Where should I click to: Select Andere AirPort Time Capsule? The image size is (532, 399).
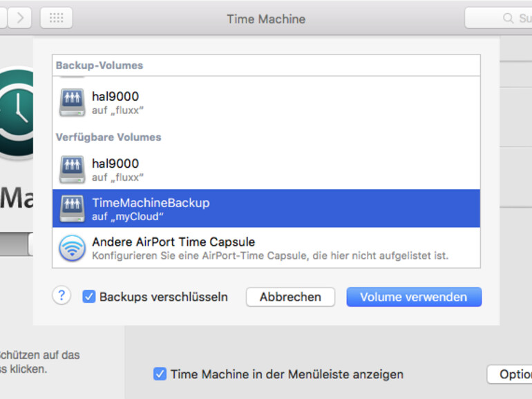pos(266,248)
